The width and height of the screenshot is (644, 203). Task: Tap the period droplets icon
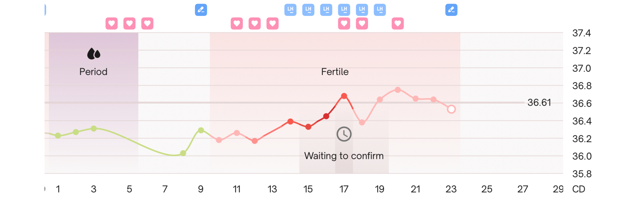(93, 53)
